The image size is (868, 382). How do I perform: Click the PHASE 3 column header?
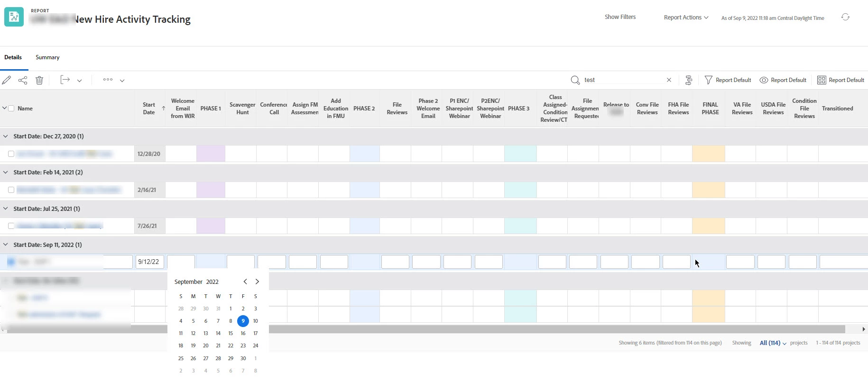pos(518,109)
